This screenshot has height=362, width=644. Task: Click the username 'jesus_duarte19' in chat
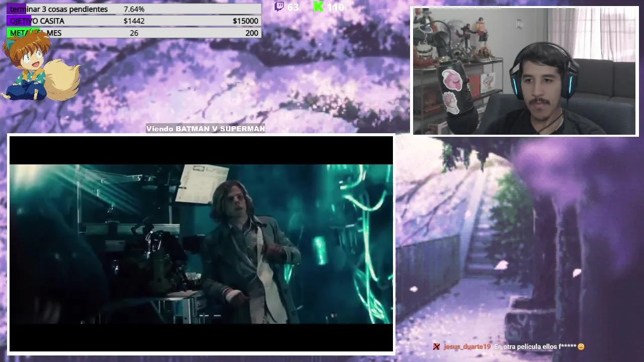pos(466,346)
